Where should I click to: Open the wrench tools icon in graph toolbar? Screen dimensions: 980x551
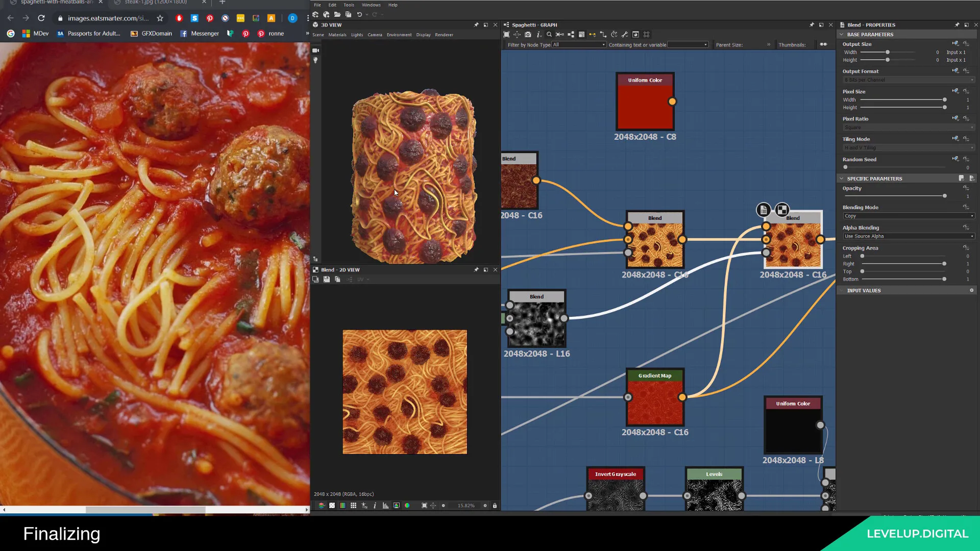[x=625, y=34]
